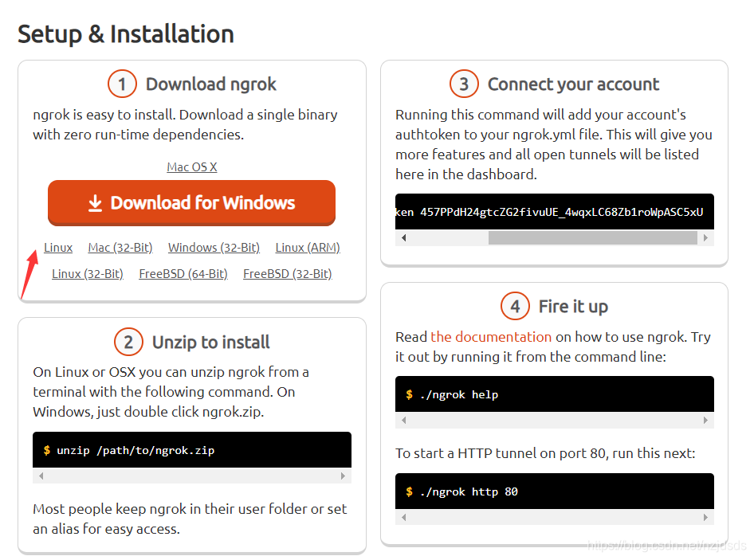The height and width of the screenshot is (560, 754).
Task: Click the ./ngrok http 80 command text
Action: (x=469, y=491)
